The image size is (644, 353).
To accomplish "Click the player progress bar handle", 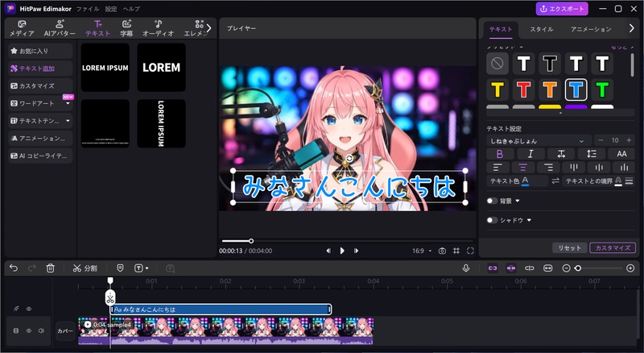I will coord(251,241).
